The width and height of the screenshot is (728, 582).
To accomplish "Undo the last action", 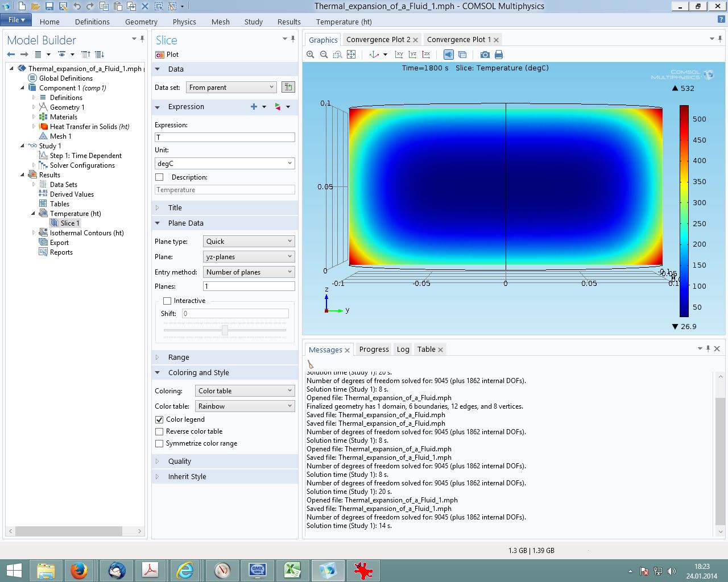I will click(76, 6).
